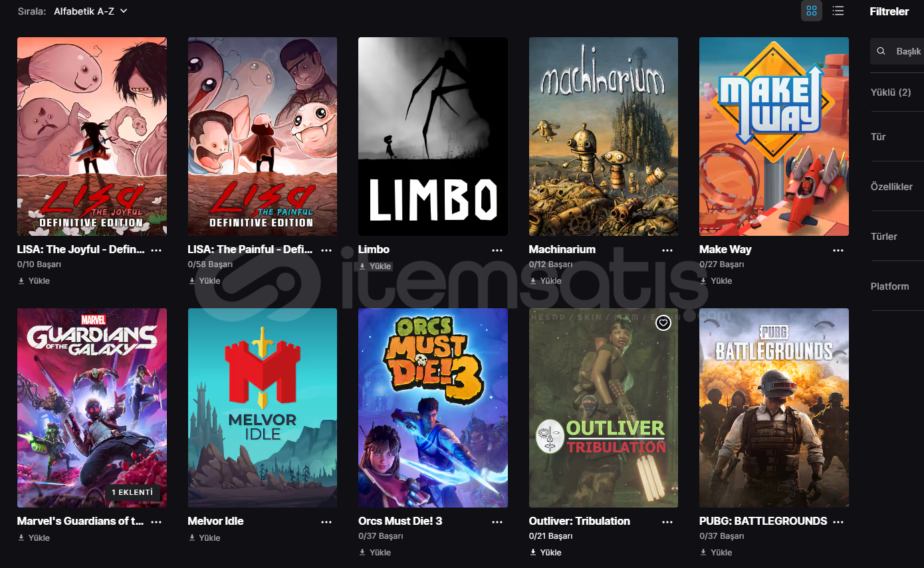Open three-dot menu for Machinarium
The image size is (924, 568).
pos(667,250)
